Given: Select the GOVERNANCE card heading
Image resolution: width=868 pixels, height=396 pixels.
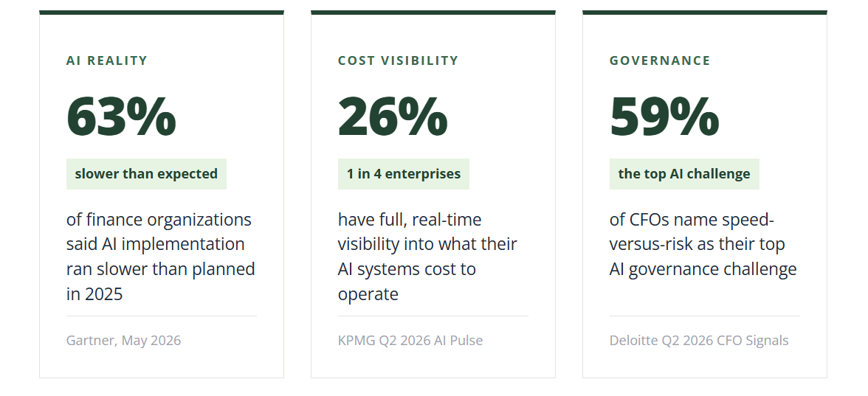Looking at the screenshot, I should 660,60.
